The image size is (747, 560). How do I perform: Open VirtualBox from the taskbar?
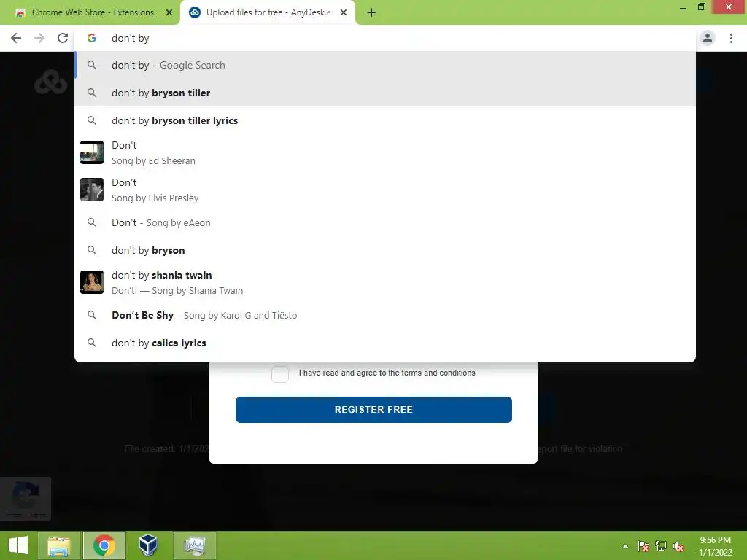coord(148,545)
